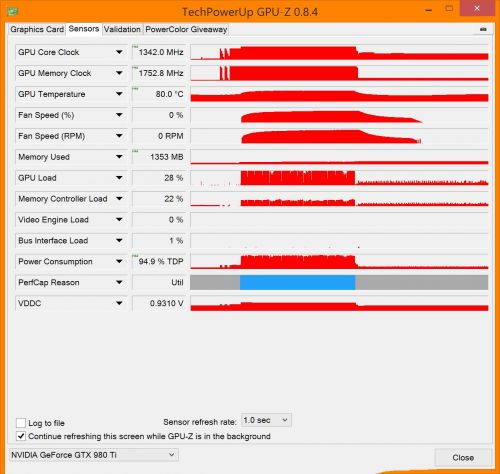Switch to the Graphics Card tab

point(37,29)
